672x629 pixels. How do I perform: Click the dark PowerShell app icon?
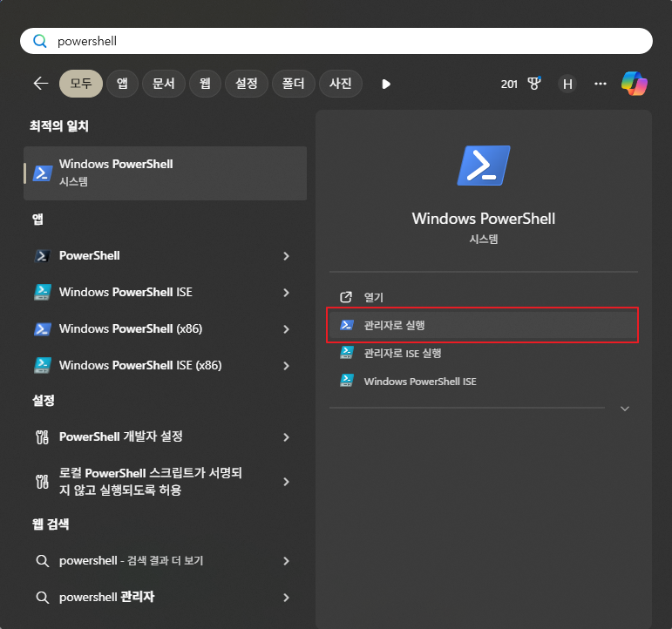click(x=43, y=256)
